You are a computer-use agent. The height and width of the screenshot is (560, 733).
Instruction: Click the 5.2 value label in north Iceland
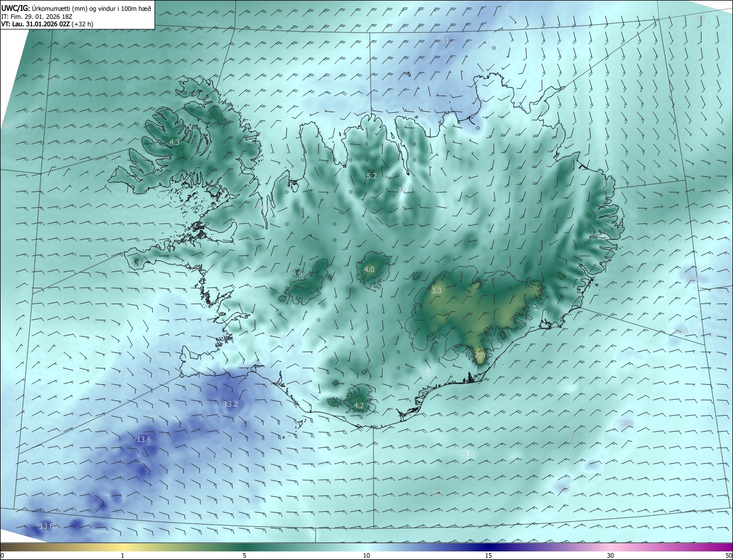372,176
